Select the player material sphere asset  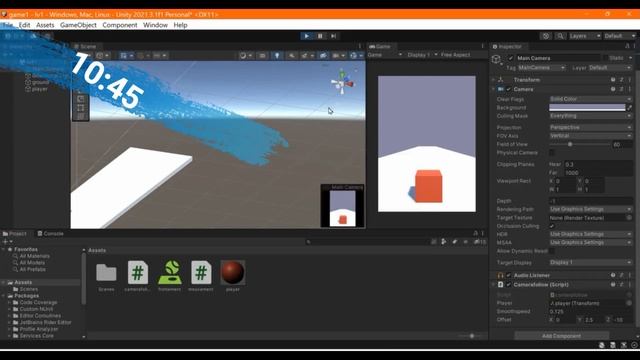(x=233, y=272)
